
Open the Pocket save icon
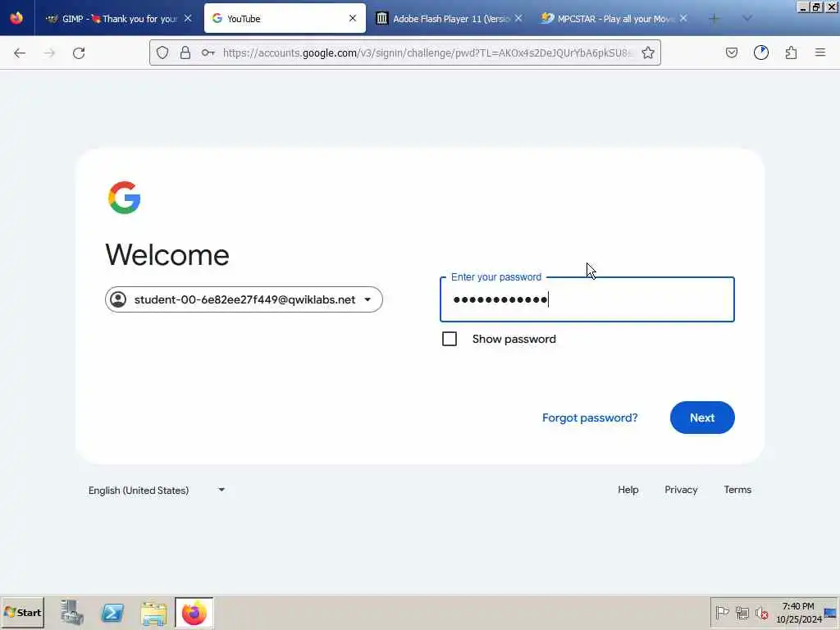(x=731, y=52)
